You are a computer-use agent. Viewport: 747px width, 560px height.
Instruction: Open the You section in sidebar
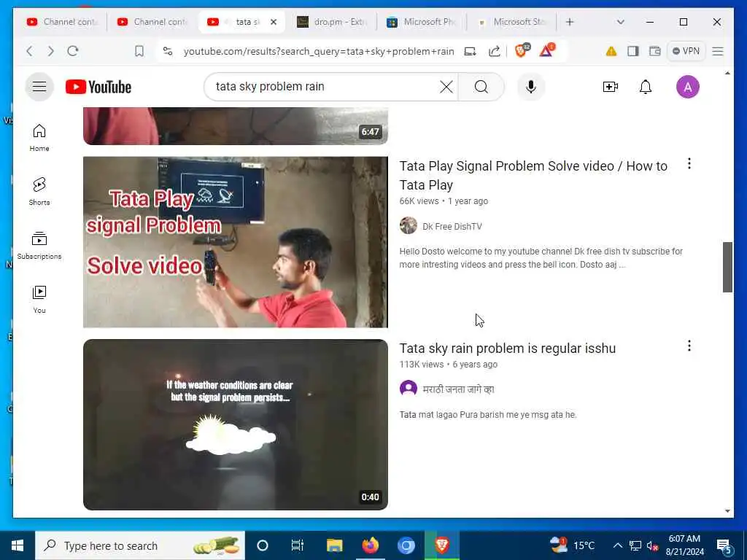tap(39, 299)
